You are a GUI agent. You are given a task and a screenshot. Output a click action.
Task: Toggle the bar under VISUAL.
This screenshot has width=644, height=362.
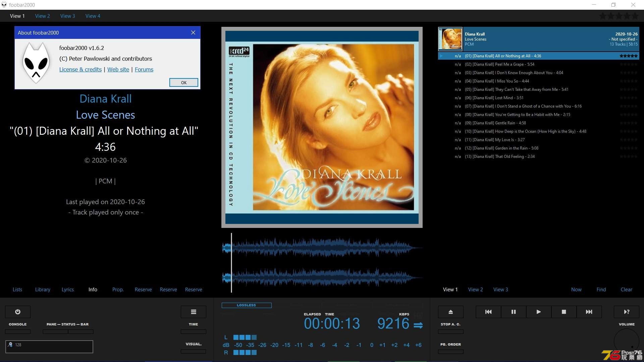pyautogui.click(x=194, y=351)
